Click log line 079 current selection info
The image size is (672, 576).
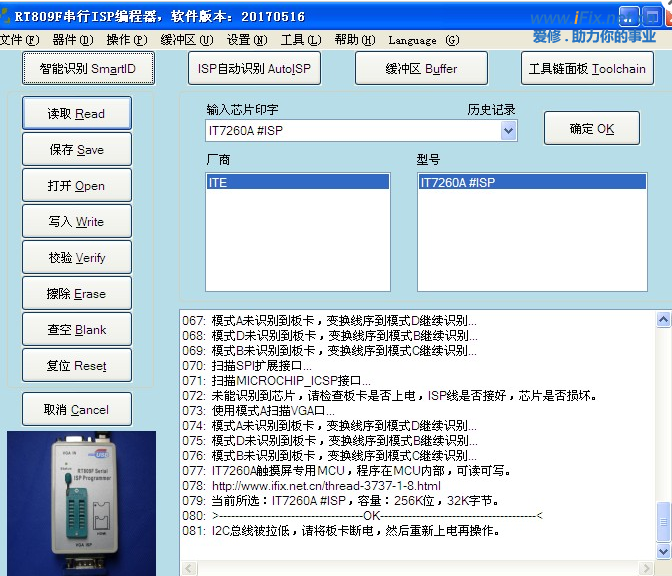[x=340, y=501]
